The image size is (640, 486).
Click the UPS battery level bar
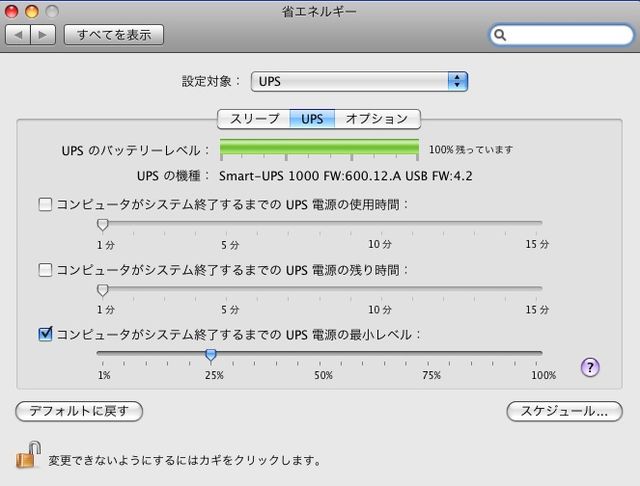(x=319, y=149)
